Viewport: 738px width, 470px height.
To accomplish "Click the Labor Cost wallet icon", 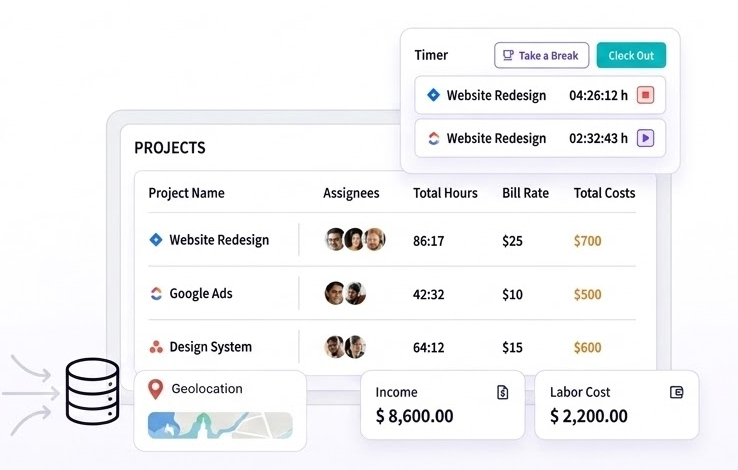I will pos(677,393).
